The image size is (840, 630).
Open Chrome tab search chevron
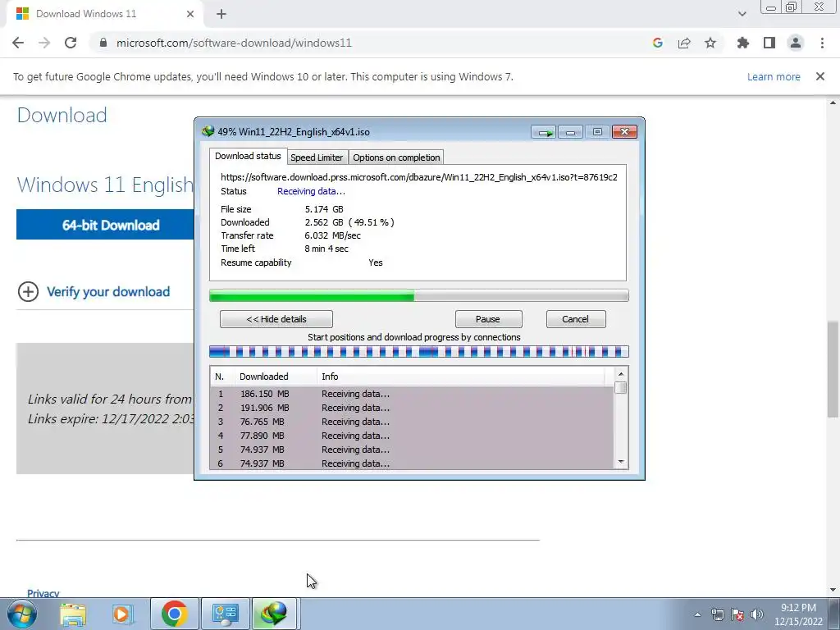pos(742,14)
